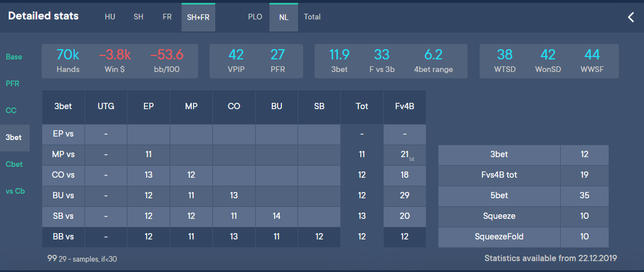Open the 3bet sidebar section
The height and width of the screenshot is (272, 644).
pyautogui.click(x=14, y=137)
